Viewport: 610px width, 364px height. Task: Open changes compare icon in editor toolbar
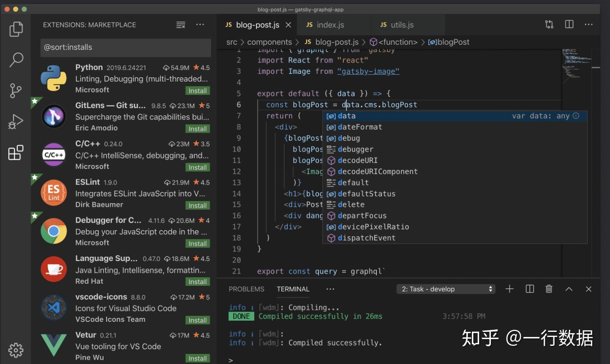(x=549, y=25)
